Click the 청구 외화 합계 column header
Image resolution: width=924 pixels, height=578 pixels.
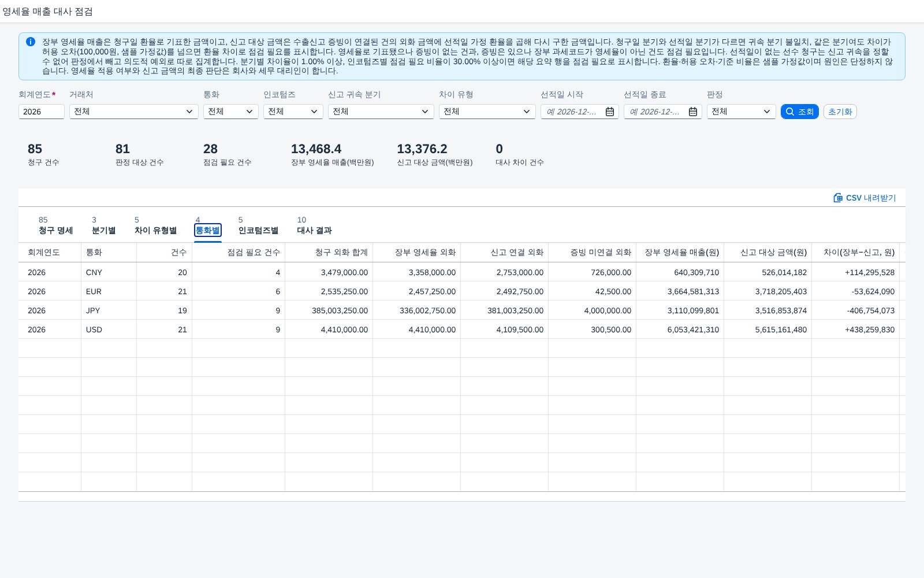[x=329, y=253]
